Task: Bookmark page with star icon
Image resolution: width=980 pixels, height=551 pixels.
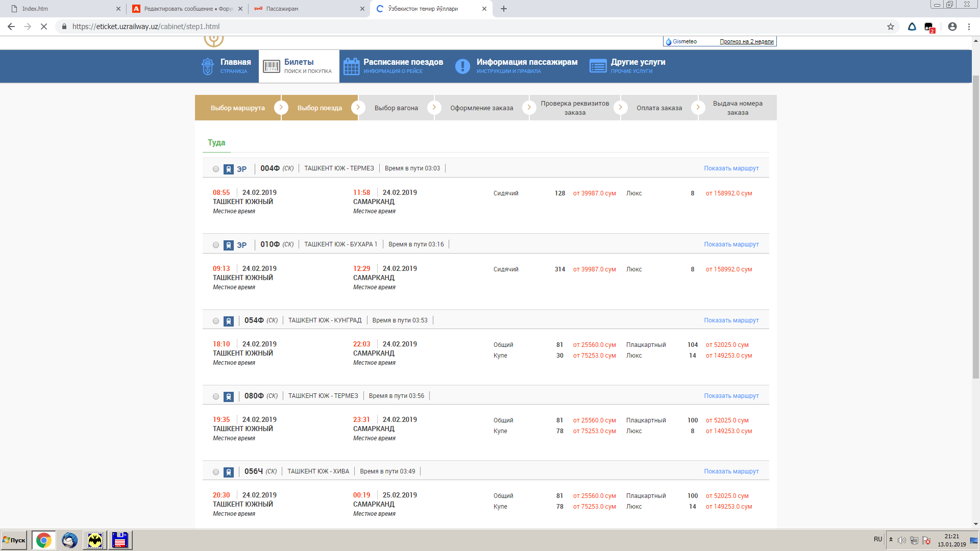Action: click(891, 27)
